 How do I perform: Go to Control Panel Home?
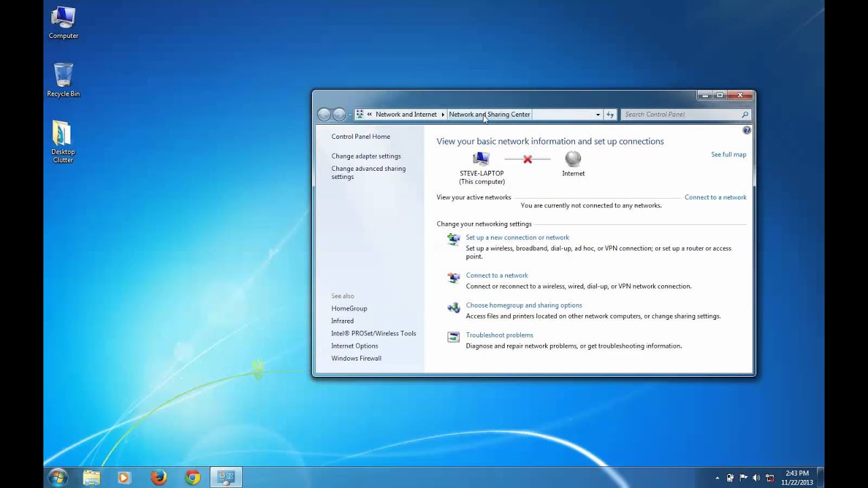(361, 137)
